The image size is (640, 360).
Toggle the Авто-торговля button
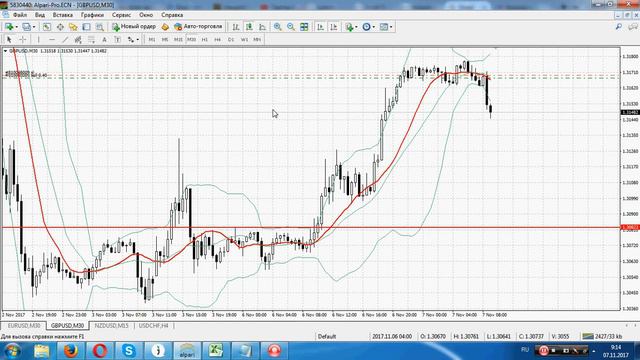point(198,27)
